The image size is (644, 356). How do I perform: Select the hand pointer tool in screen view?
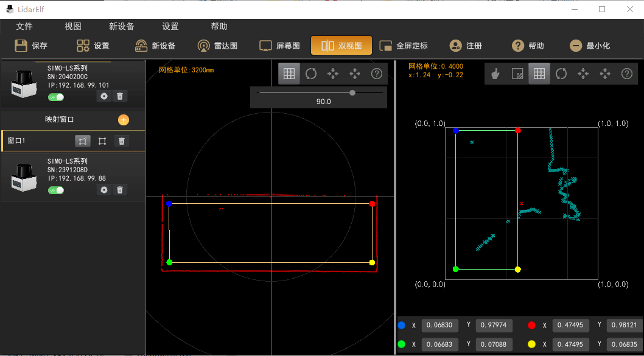pos(495,74)
